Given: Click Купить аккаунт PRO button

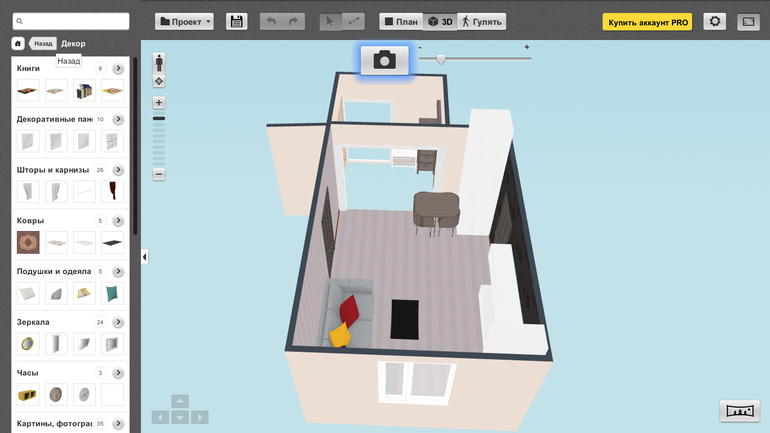Looking at the screenshot, I should (x=648, y=21).
